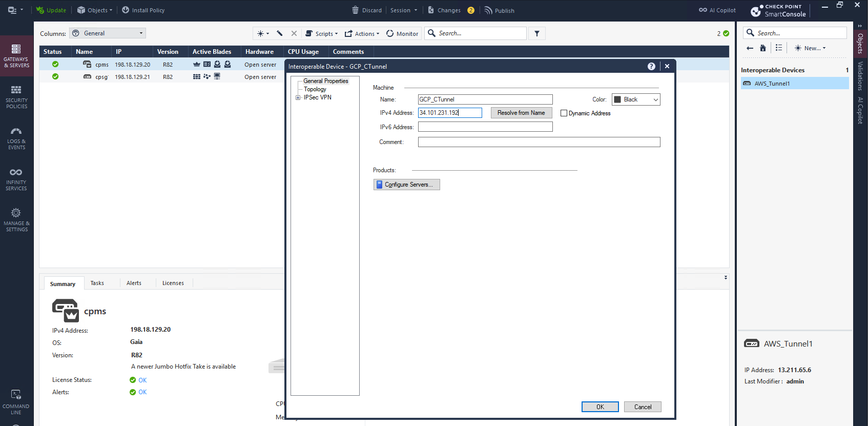Enable Dynamic Address checkbox

(x=564, y=113)
